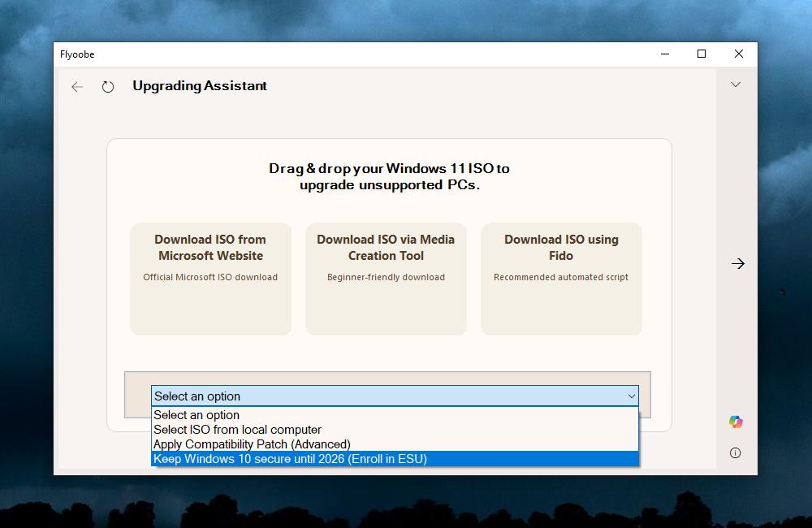Image resolution: width=812 pixels, height=528 pixels.
Task: Open the info icon in the sidebar
Action: [x=735, y=453]
